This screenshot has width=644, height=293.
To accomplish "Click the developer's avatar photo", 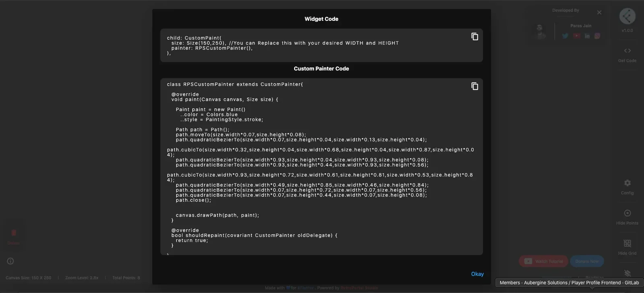I will (x=541, y=31).
